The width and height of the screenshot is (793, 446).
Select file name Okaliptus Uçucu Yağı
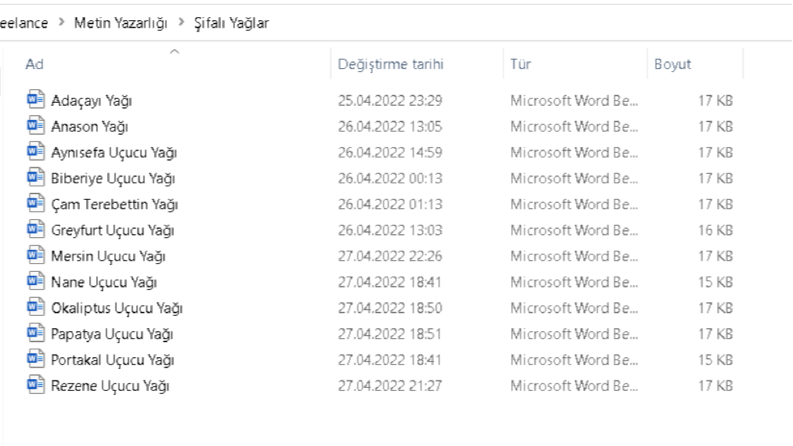(117, 308)
